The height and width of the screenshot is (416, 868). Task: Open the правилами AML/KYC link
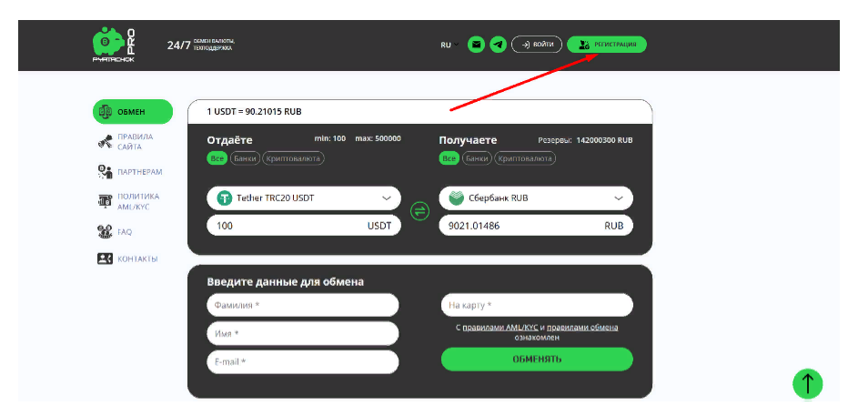[500, 327]
